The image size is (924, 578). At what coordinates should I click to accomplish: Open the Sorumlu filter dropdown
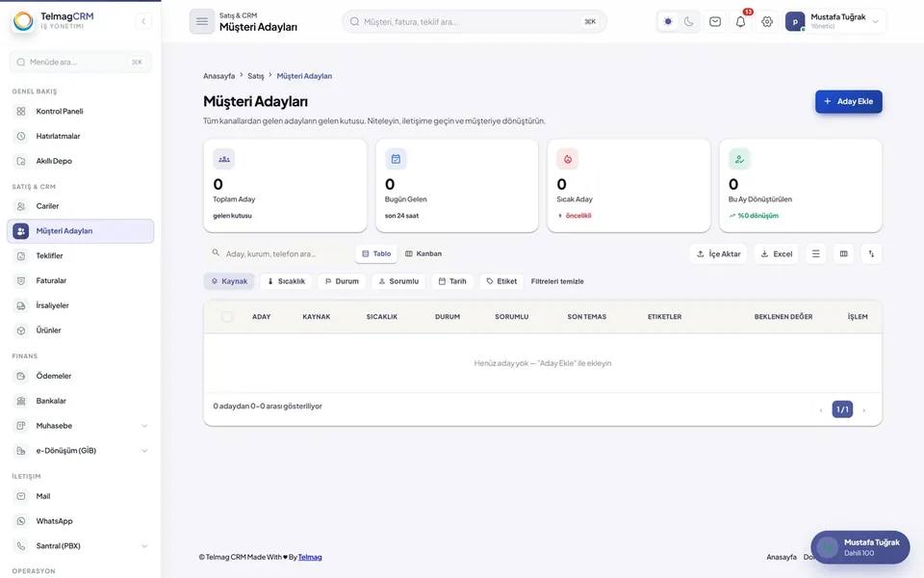click(398, 281)
